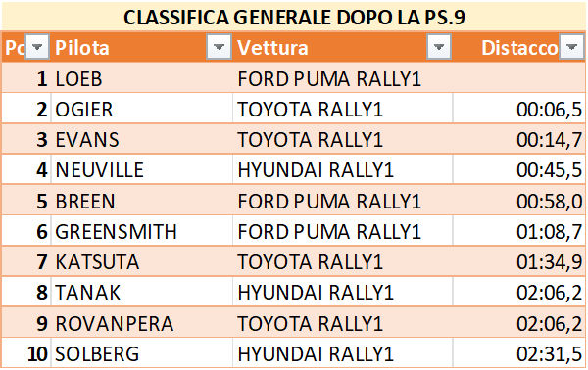Select the cell with gap 02:31,5
This screenshot has width=588, height=370.
click(x=519, y=353)
